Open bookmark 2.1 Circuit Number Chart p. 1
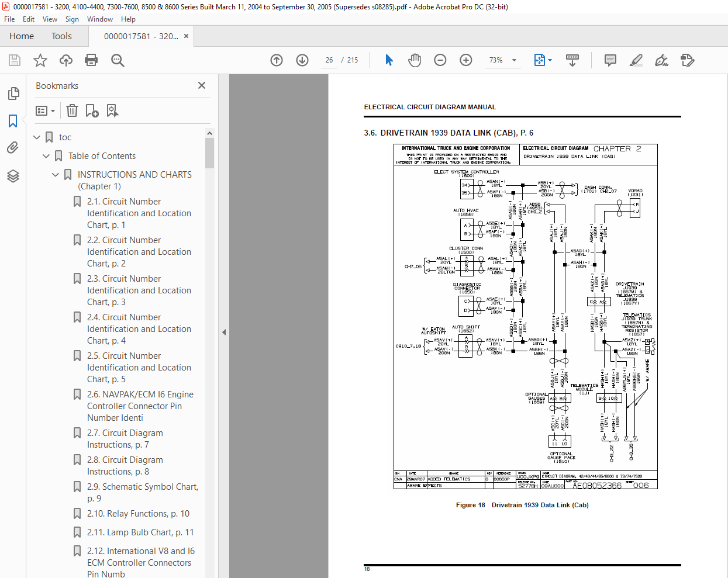Screen dimensions: 728x578 [x=139, y=213]
